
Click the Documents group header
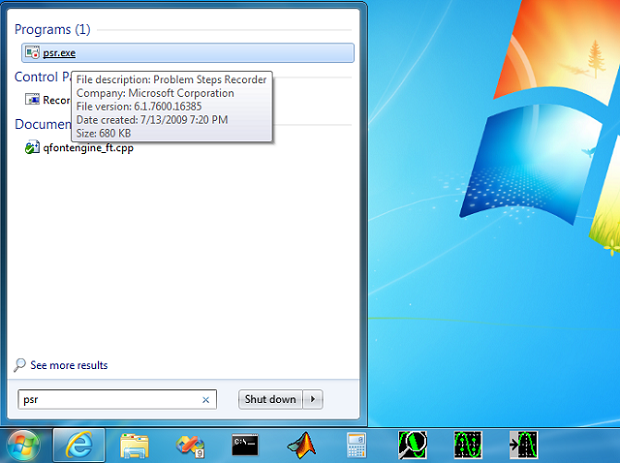pos(43,124)
